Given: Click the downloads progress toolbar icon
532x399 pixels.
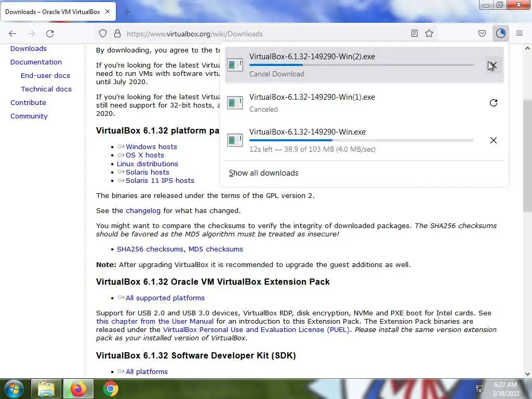Looking at the screenshot, I should 500,33.
